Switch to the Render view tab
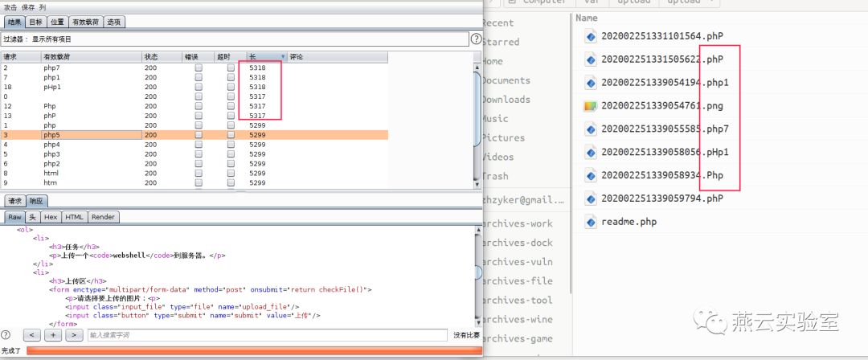868x360 pixels. 103,217
